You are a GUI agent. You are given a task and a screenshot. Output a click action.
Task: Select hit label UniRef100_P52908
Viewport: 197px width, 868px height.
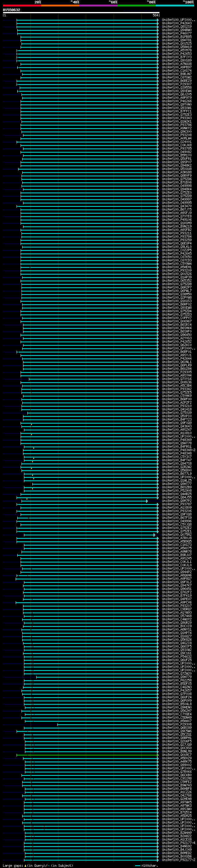177,491
